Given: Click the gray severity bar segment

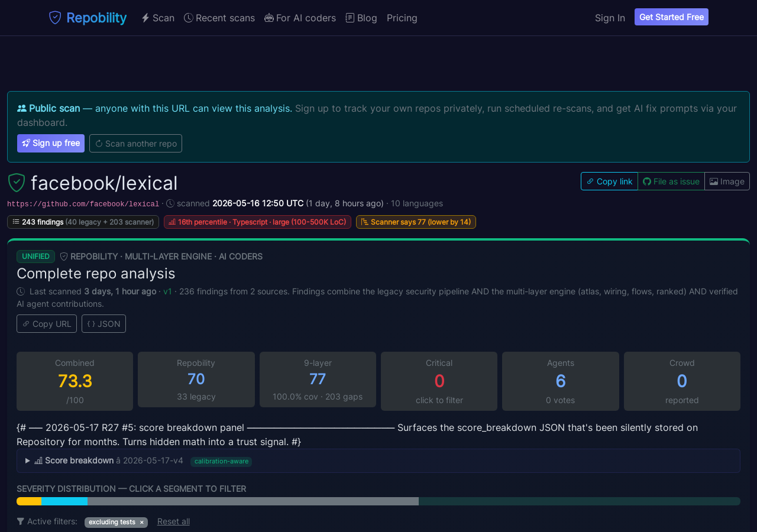Looking at the screenshot, I should click(x=253, y=501).
